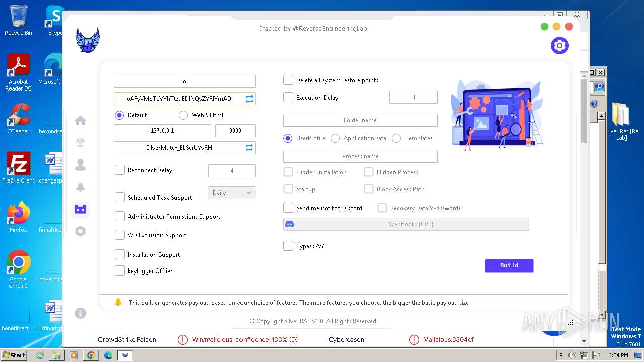
Task: Open the user profile sidebar icon
Action: (x=80, y=165)
